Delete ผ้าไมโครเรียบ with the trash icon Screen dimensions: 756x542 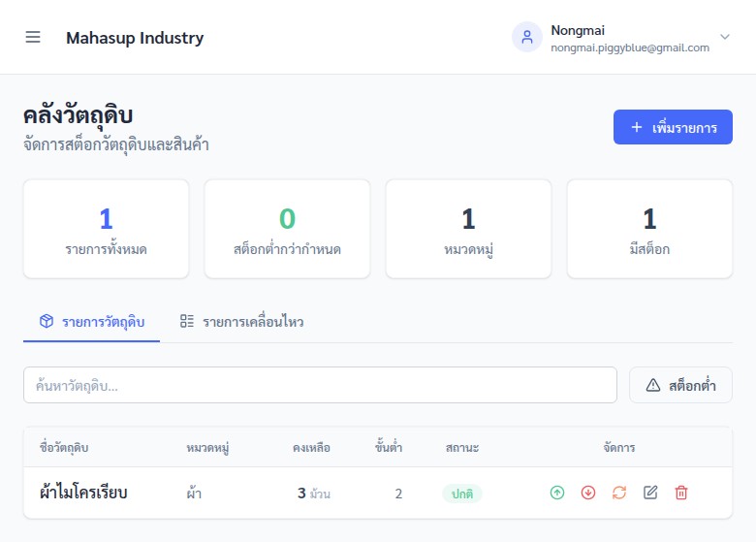point(680,493)
